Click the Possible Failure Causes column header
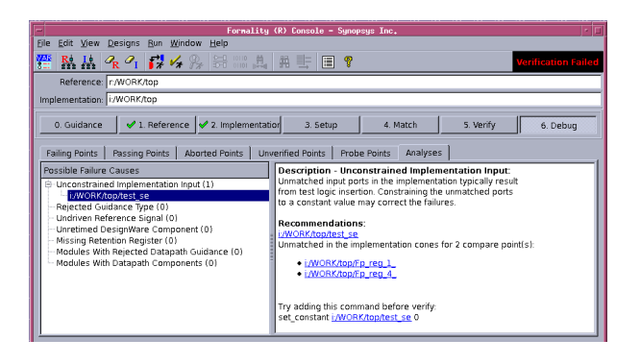 pyautogui.click(x=155, y=171)
